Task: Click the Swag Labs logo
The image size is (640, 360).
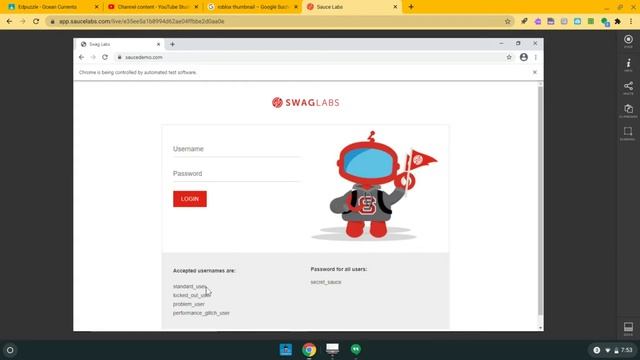Action: [306, 102]
